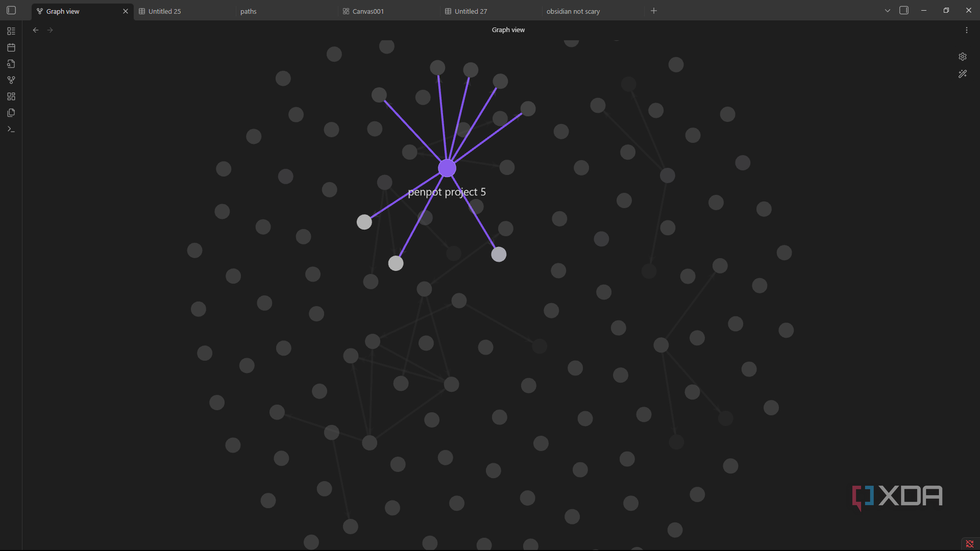This screenshot has height=551, width=980.
Task: Open the graph settings gear icon
Action: [962, 56]
